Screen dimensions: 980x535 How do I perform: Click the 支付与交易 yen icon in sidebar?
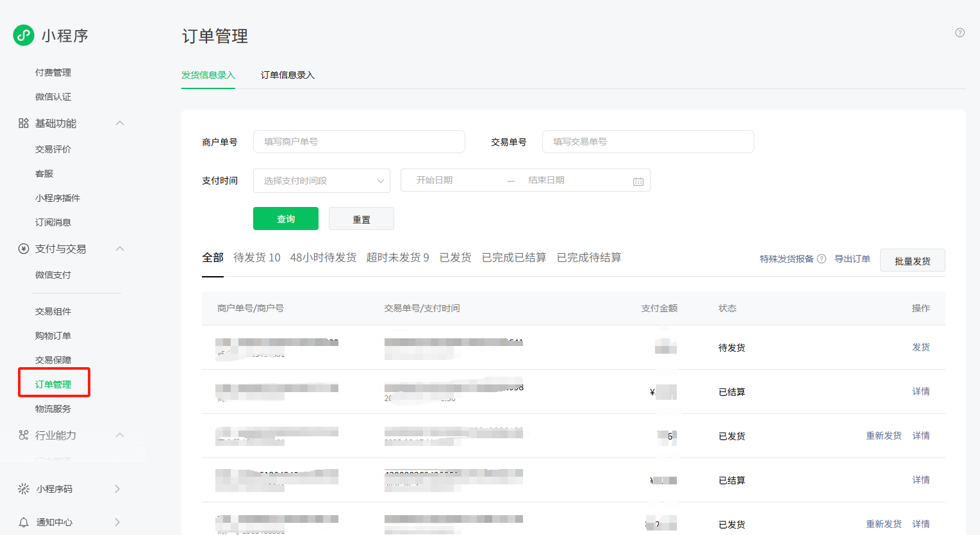[x=24, y=249]
